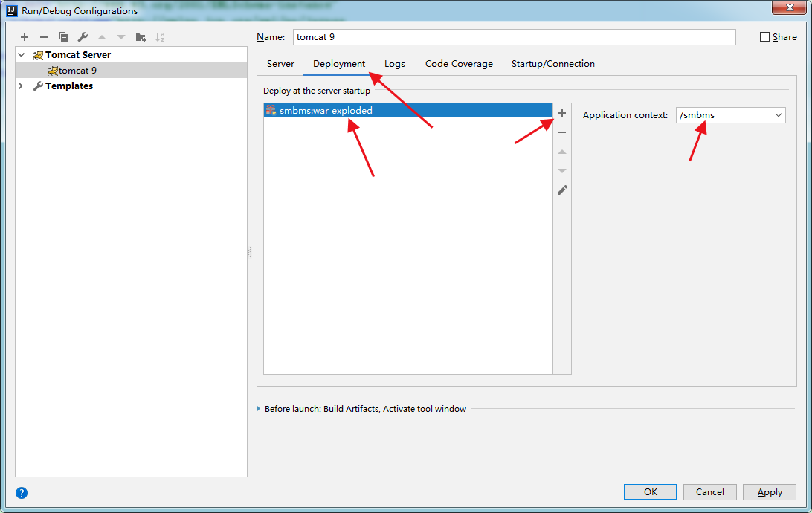Remove the selected deployment artifact

(x=562, y=132)
